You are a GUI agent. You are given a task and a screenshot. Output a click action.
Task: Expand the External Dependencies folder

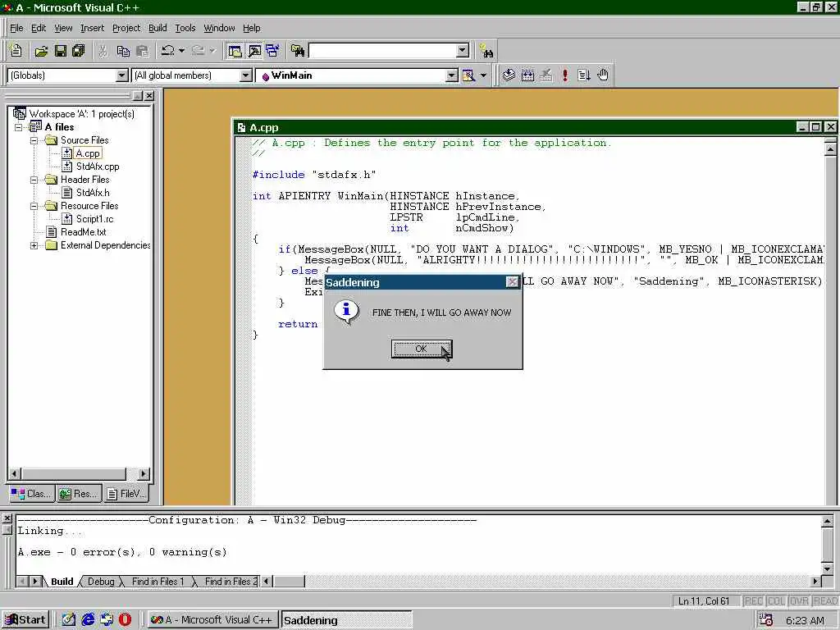click(x=34, y=245)
